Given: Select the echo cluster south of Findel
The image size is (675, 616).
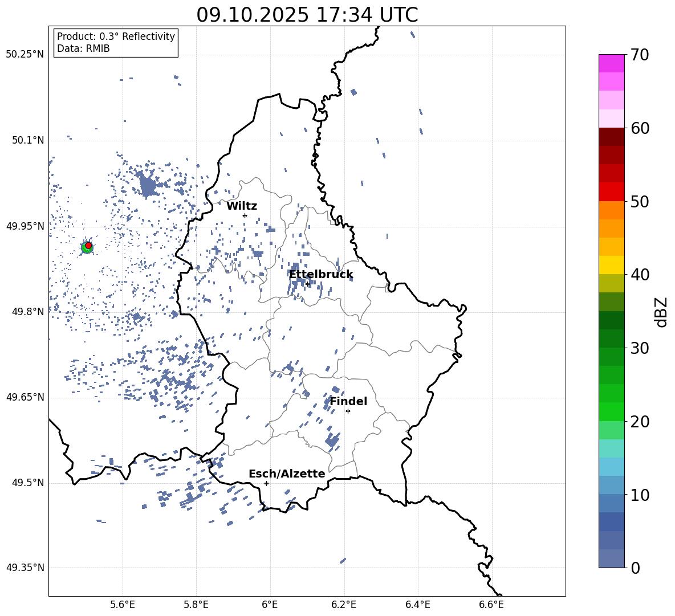Looking at the screenshot, I should [x=331, y=440].
